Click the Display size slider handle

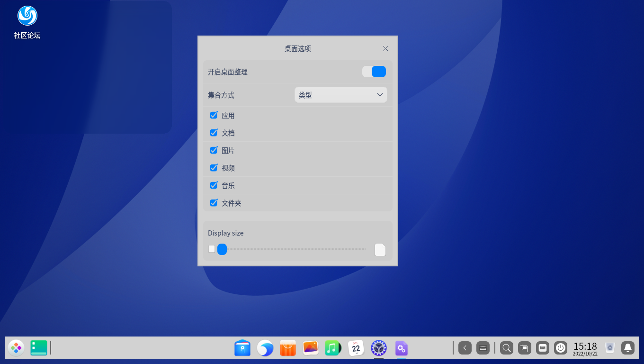[222, 249]
